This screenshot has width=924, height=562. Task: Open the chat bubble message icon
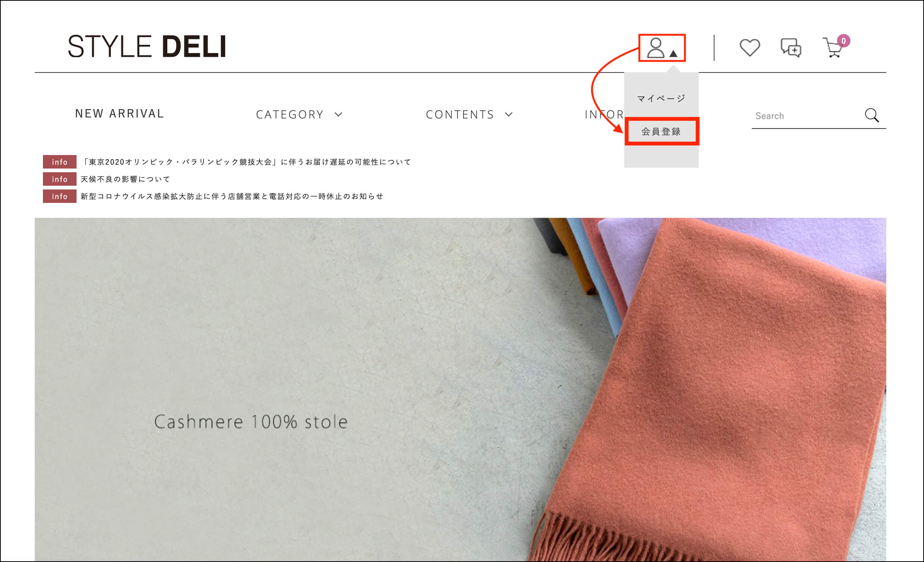pos(791,48)
